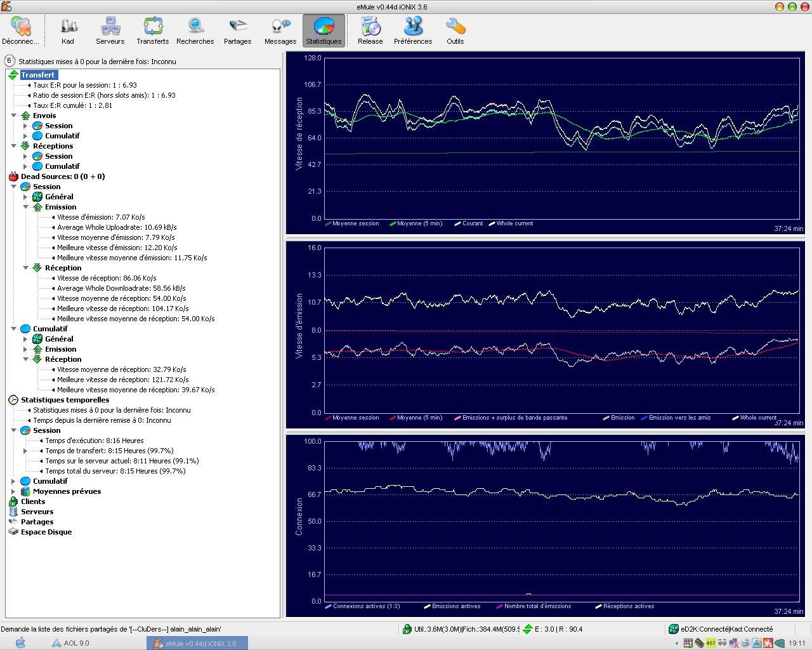The height and width of the screenshot is (650, 812).
Task: Click the Apple logo in the taskbar
Action: [21, 643]
